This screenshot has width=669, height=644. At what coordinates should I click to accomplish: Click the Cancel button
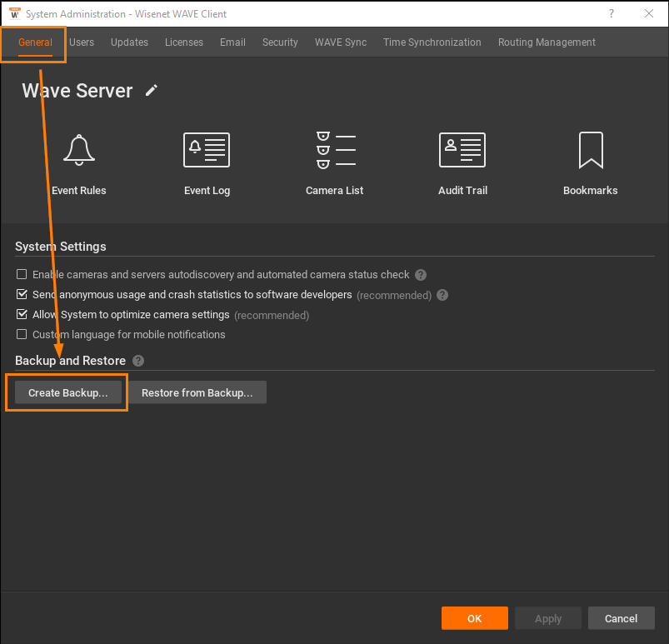(622, 618)
